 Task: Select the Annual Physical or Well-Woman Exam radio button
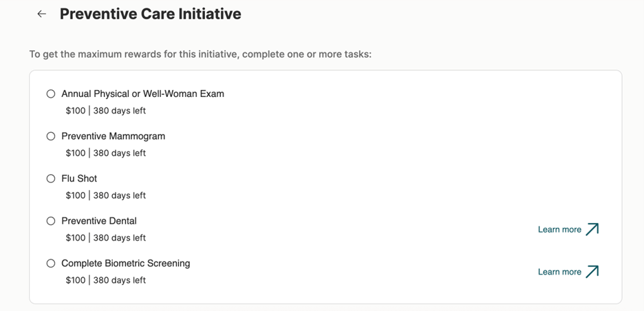[x=50, y=94]
